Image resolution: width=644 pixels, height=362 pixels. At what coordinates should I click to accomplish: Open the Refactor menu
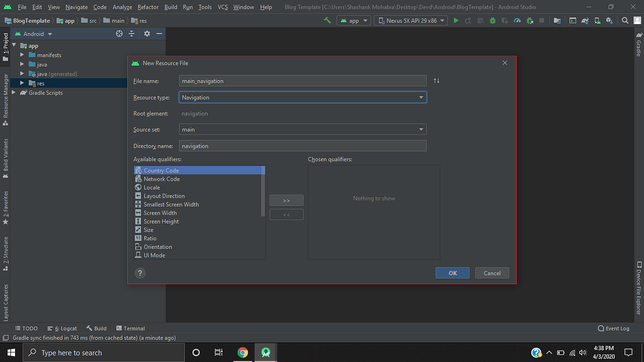(147, 7)
